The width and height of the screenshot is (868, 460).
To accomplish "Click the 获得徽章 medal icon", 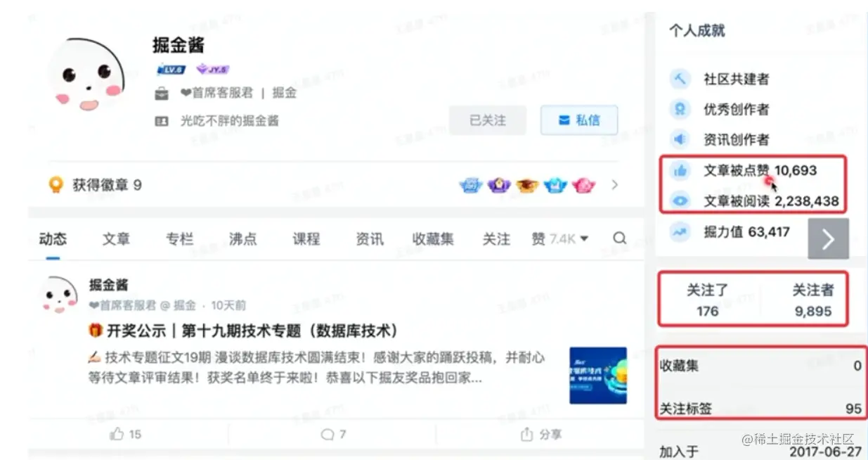I will pyautogui.click(x=56, y=185).
